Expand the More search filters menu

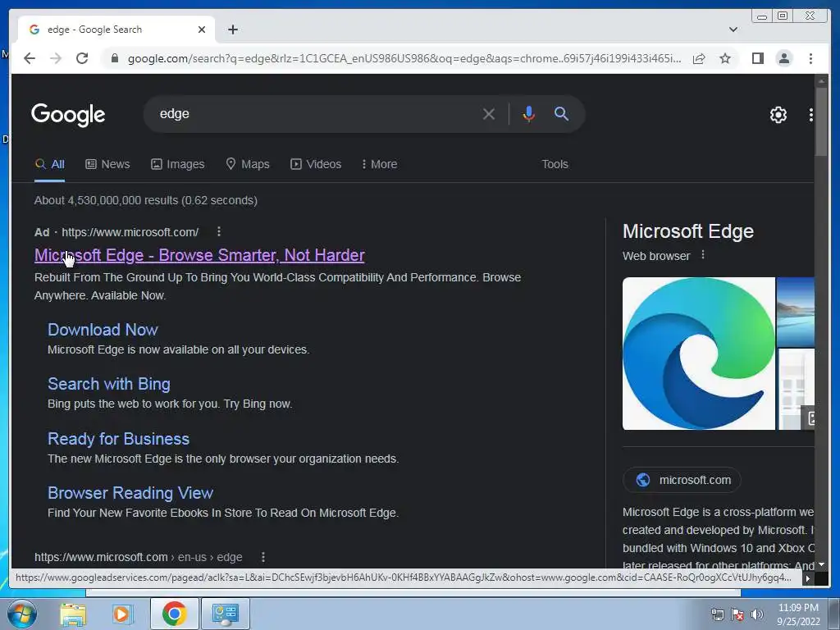point(379,164)
